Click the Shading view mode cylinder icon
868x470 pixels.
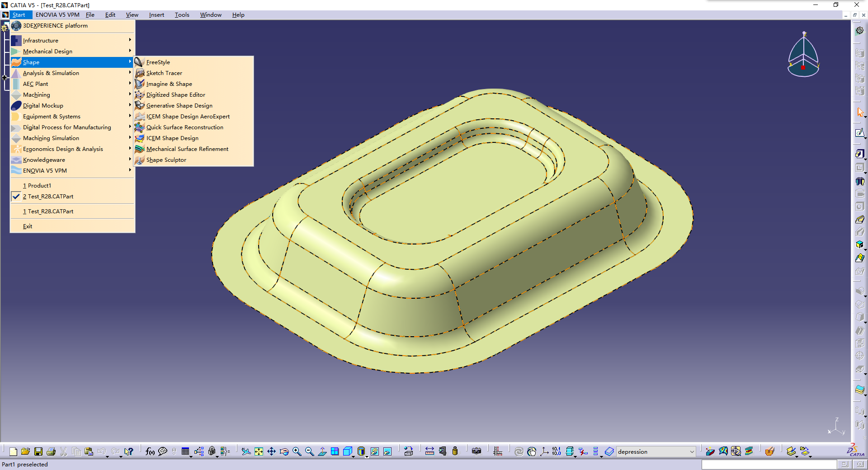361,451
